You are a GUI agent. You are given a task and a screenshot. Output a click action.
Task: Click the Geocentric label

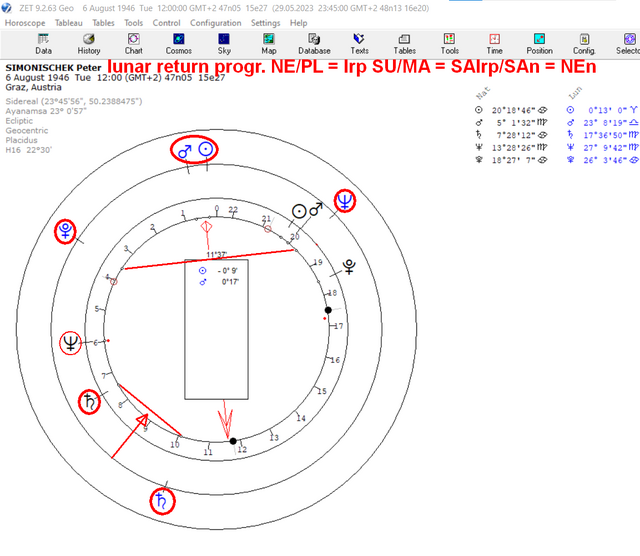[x=27, y=131]
